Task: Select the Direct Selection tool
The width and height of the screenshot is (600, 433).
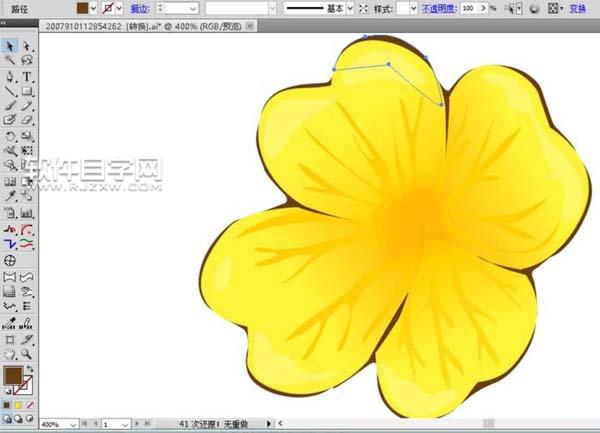Action: tap(27, 46)
